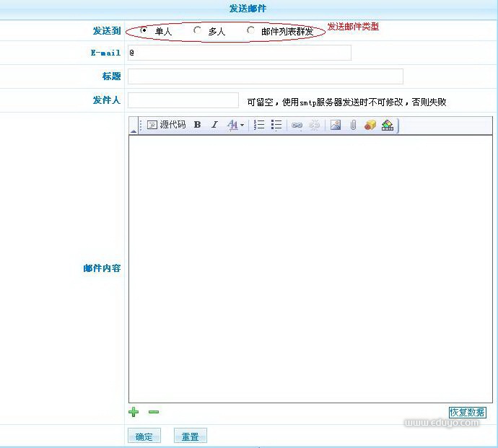Insert a bulleted list
Screen dimensions: 498x448
[x=276, y=125]
